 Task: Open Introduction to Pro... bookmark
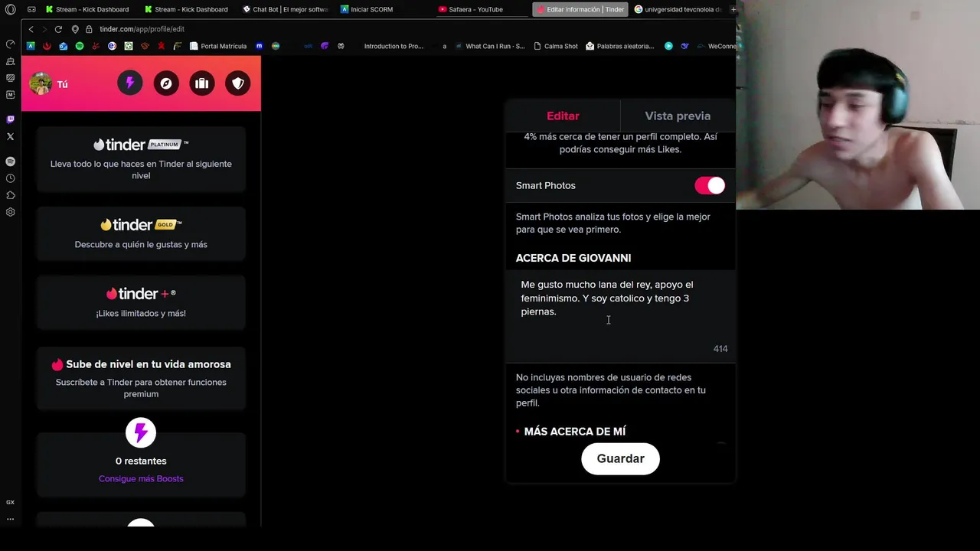point(394,46)
